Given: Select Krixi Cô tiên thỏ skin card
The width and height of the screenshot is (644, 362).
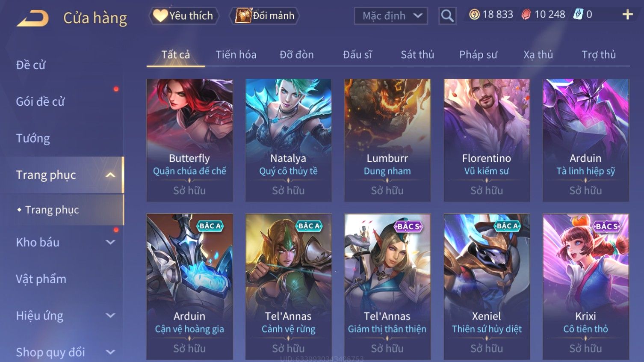Looking at the screenshot, I should click(x=585, y=287).
